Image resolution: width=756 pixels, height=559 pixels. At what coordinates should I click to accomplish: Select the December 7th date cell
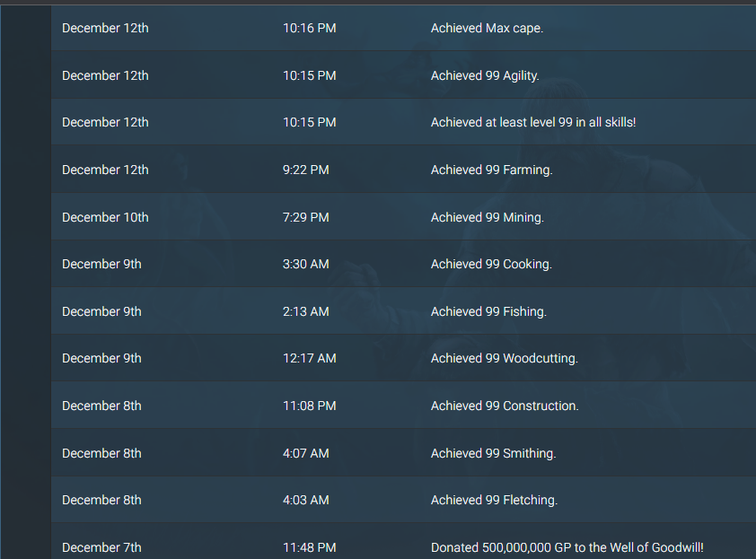coord(101,547)
